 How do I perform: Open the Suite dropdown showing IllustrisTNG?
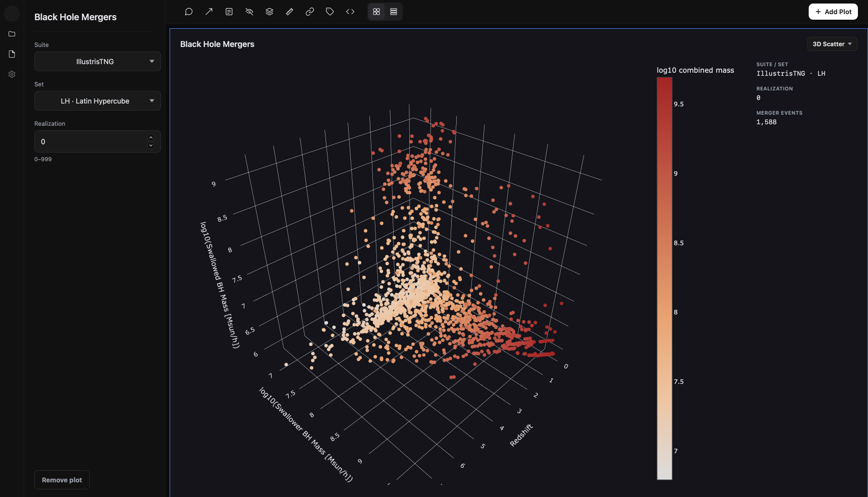pyautogui.click(x=97, y=61)
